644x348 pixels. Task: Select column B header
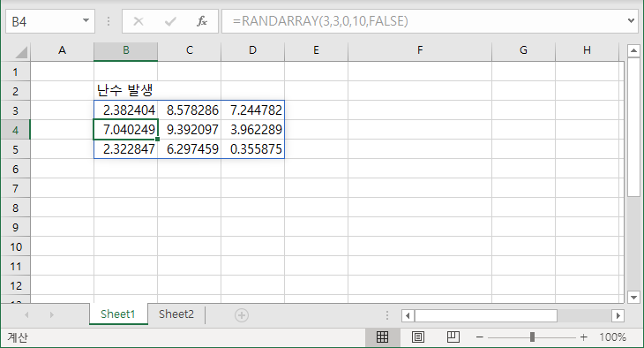click(x=125, y=51)
